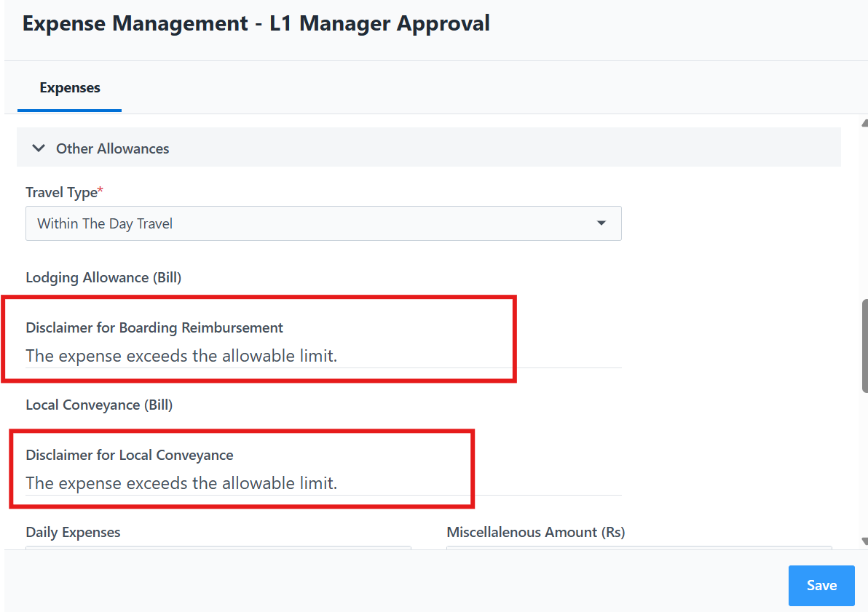This screenshot has width=868, height=612.
Task: Focus the Daily Expenses input field
Action: pyautogui.click(x=218, y=548)
